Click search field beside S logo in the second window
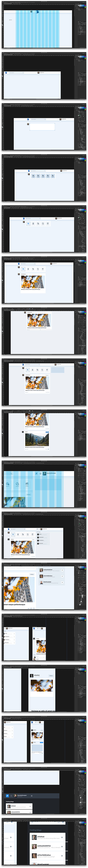 tap(16, 72)
